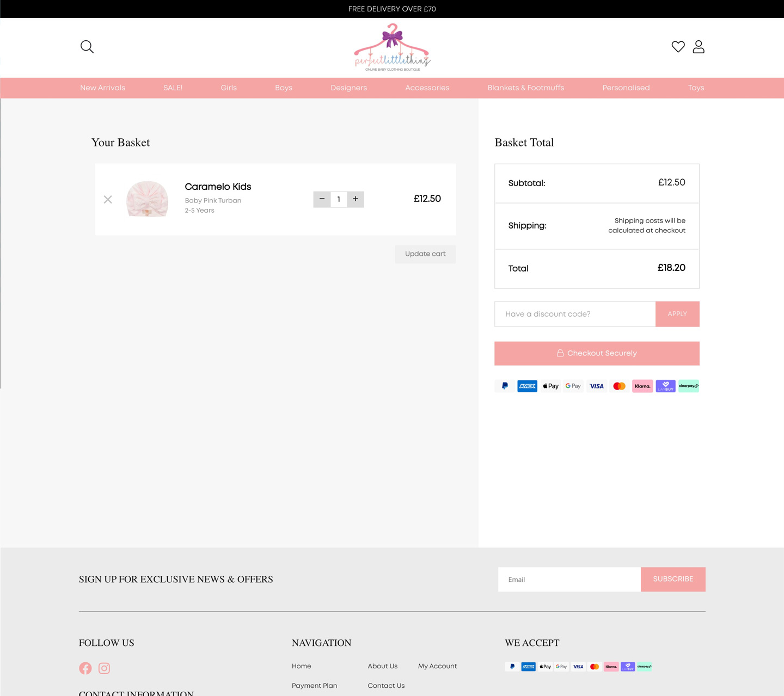Open the Designers menu item
Screen dimensions: 784x696
[x=348, y=88]
